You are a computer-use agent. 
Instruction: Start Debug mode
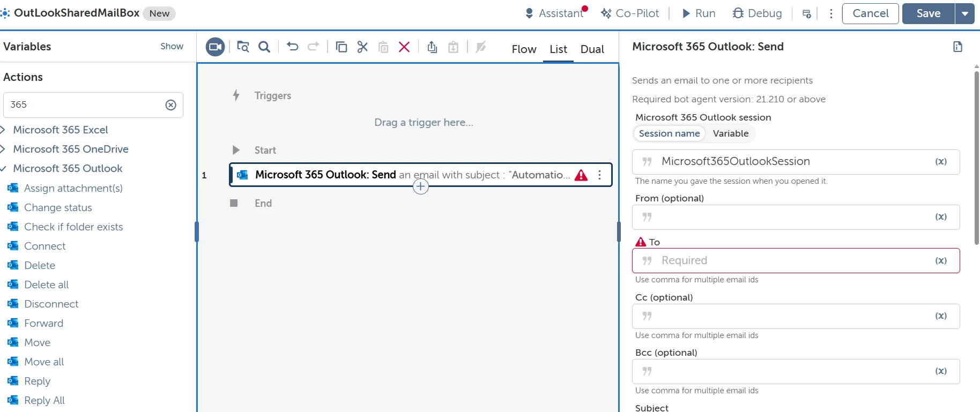(x=757, y=13)
